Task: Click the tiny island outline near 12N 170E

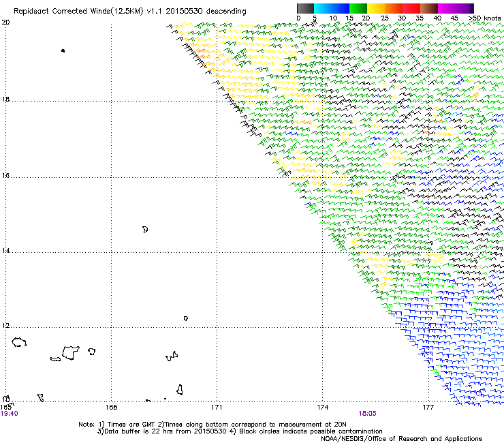Action: 186,318
